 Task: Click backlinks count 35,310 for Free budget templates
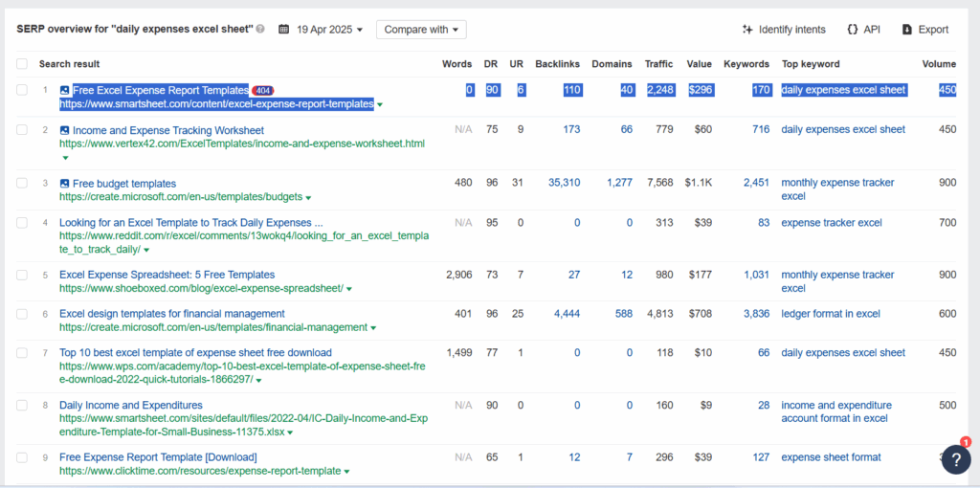564,183
